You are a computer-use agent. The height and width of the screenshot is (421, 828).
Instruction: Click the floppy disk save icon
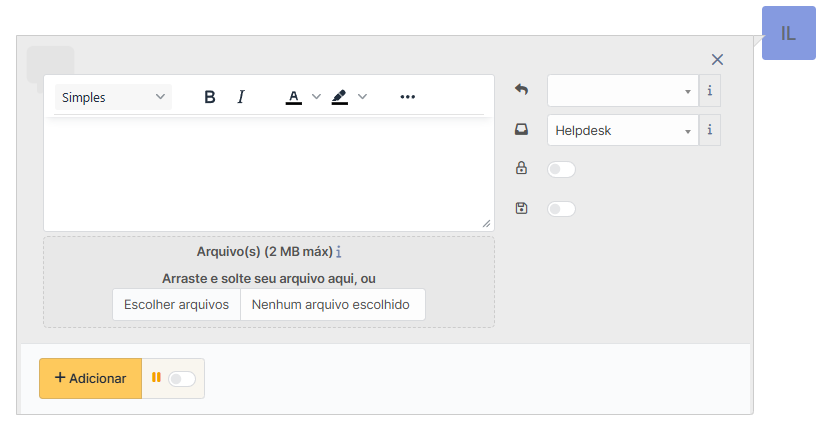click(521, 208)
